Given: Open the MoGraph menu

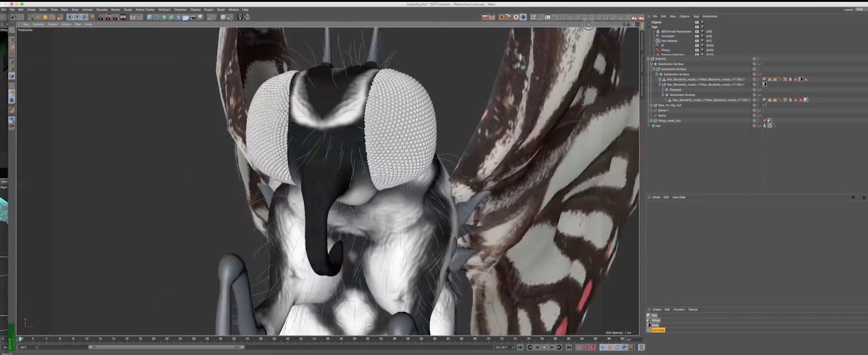Looking at the screenshot, I should [165, 10].
